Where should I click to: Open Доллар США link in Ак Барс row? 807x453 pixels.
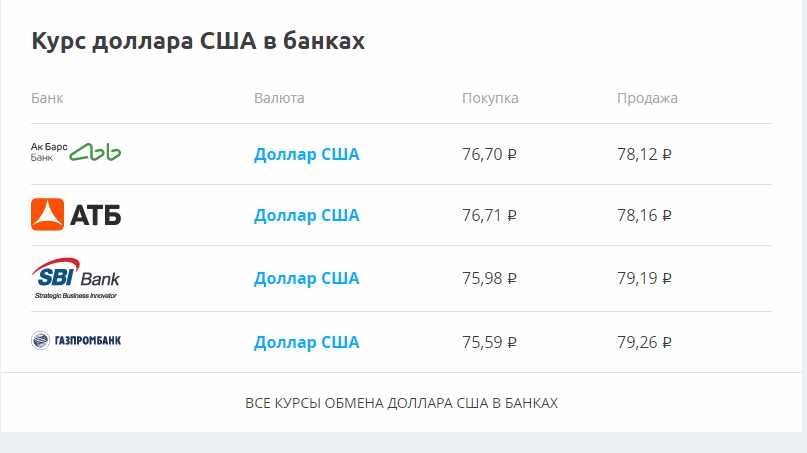point(307,154)
